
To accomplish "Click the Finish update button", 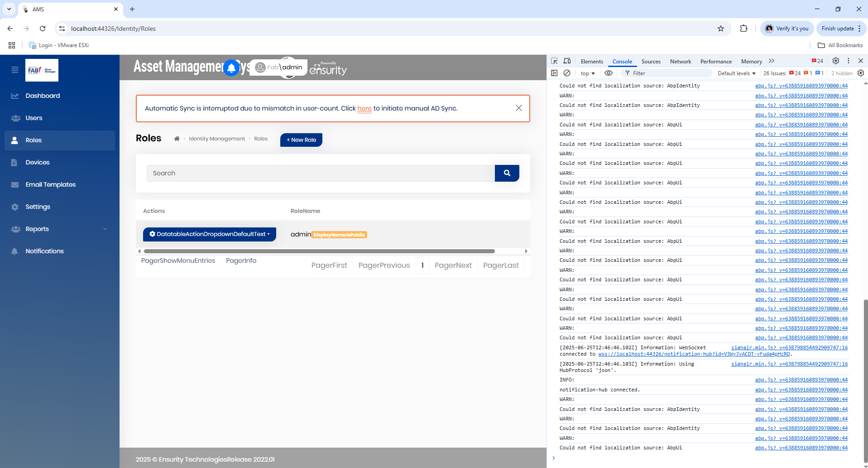I will [841, 29].
